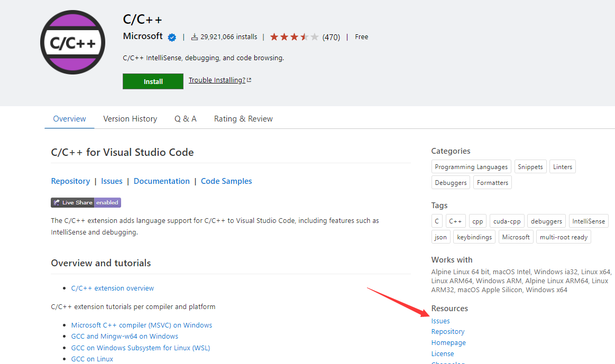Select the Snippets category

pyautogui.click(x=530, y=167)
